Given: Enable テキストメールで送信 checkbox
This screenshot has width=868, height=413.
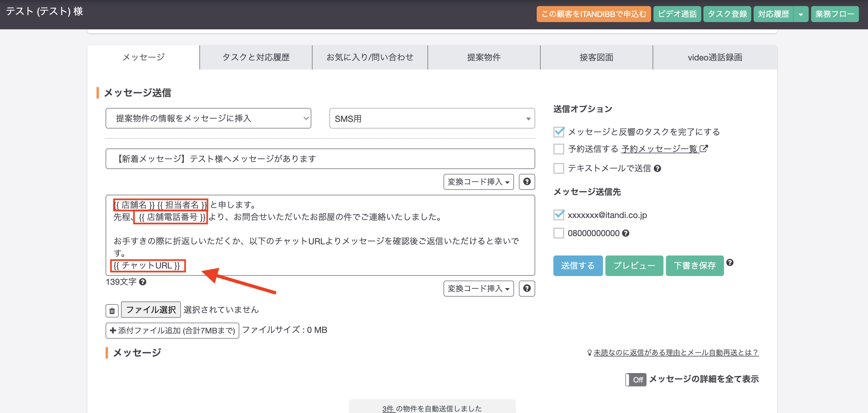Looking at the screenshot, I should click(559, 168).
